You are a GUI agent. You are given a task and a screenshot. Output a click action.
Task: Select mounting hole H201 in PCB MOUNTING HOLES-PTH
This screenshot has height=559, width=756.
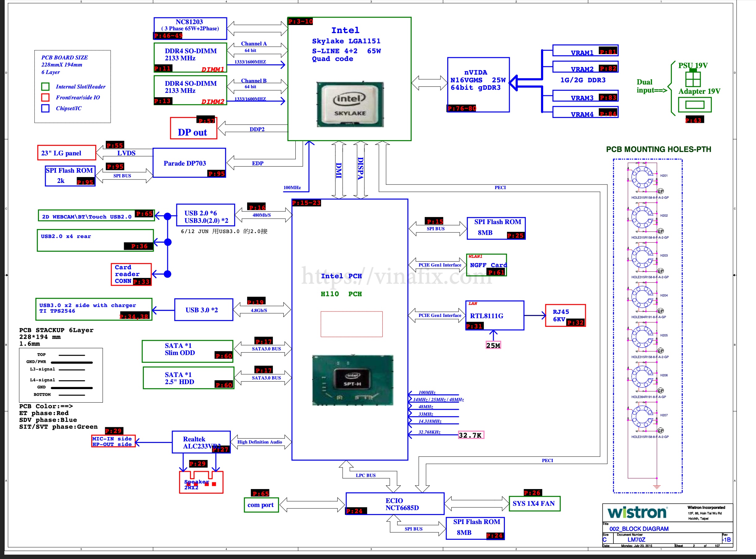[642, 177]
